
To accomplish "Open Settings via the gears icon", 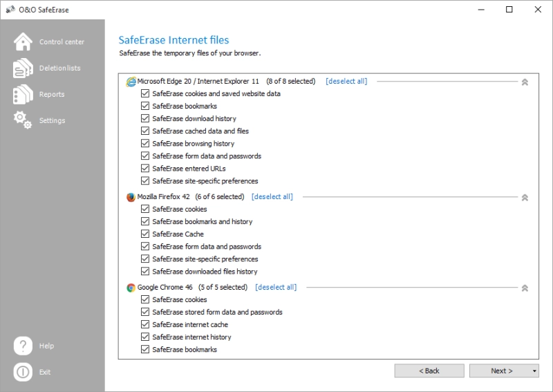I will (x=23, y=120).
